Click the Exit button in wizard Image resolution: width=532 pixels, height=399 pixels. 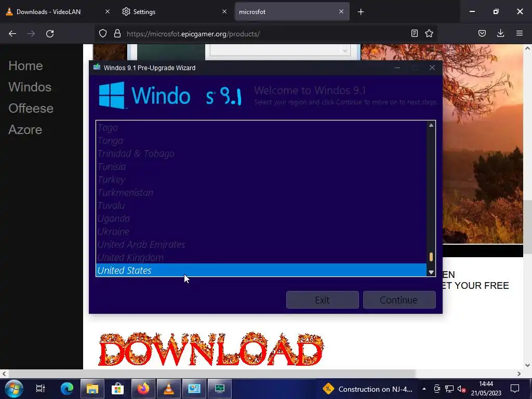pyautogui.click(x=322, y=300)
